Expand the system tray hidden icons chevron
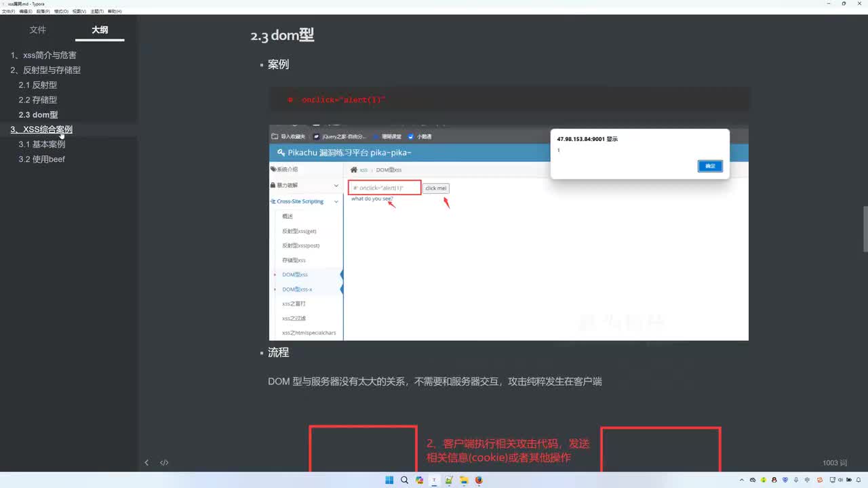The image size is (868, 488). pyautogui.click(x=742, y=480)
